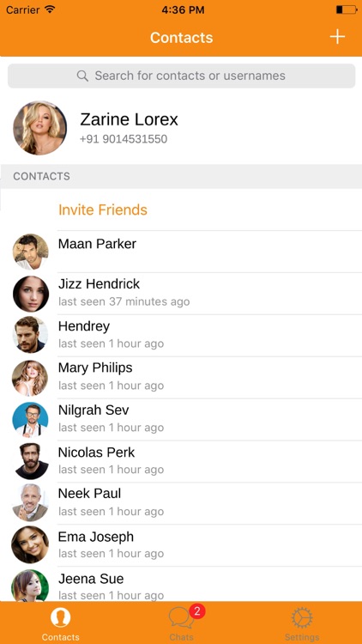Select the Settings tab label
The width and height of the screenshot is (362, 644).
click(302, 637)
